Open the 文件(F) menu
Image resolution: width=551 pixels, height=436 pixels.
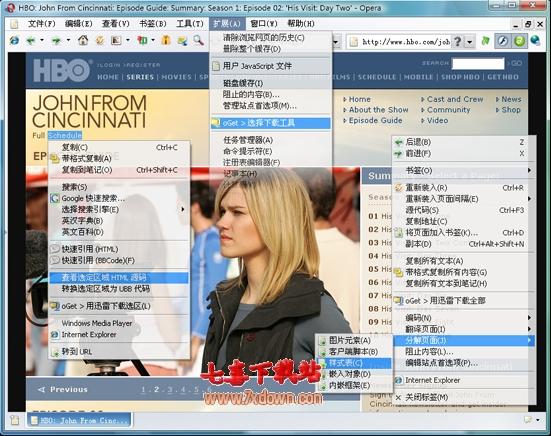click(41, 24)
